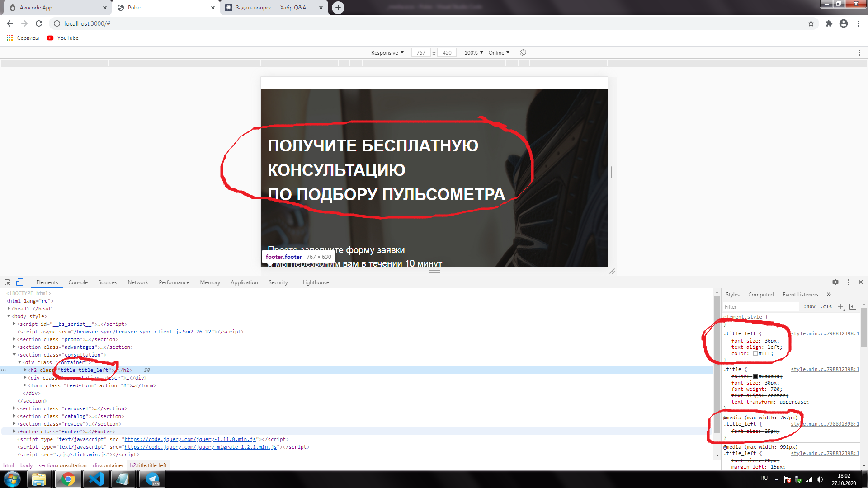Open the Сервисы apps bookmark

(x=23, y=38)
